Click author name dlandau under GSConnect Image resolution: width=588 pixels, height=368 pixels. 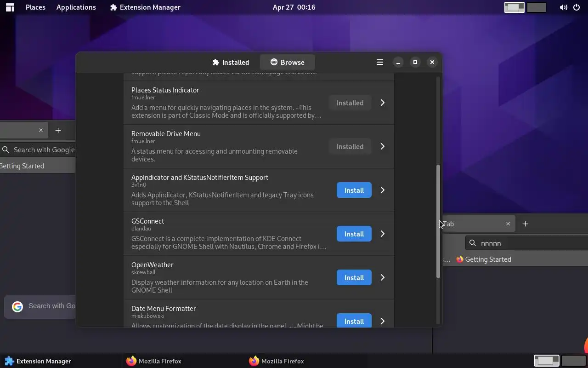(141, 229)
